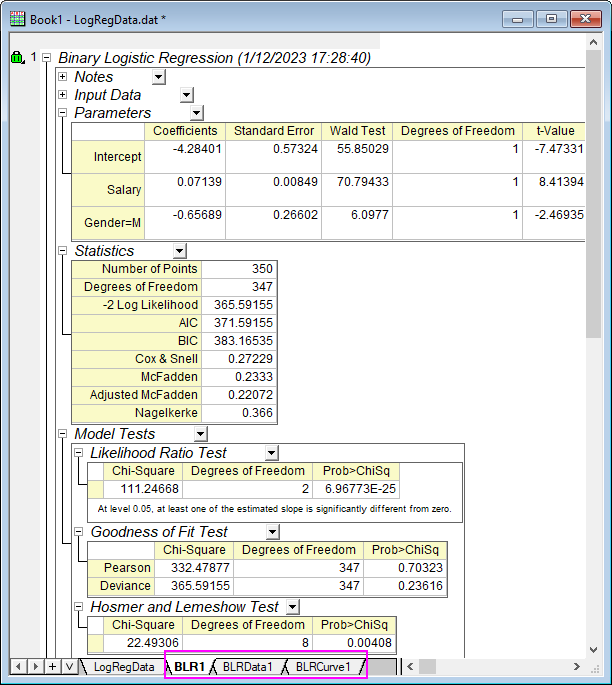
Task: Open the BLRCurve1 sheet tab
Action: 323,667
